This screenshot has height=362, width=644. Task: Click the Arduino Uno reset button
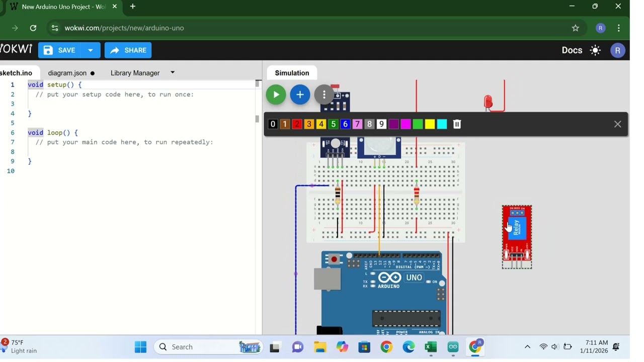334,259
